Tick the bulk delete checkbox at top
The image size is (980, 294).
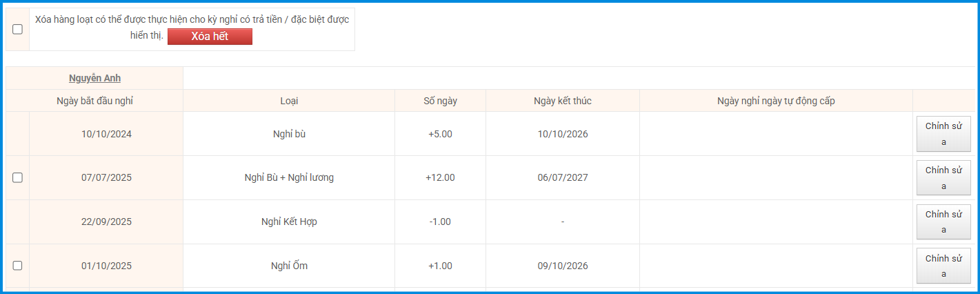point(17,29)
